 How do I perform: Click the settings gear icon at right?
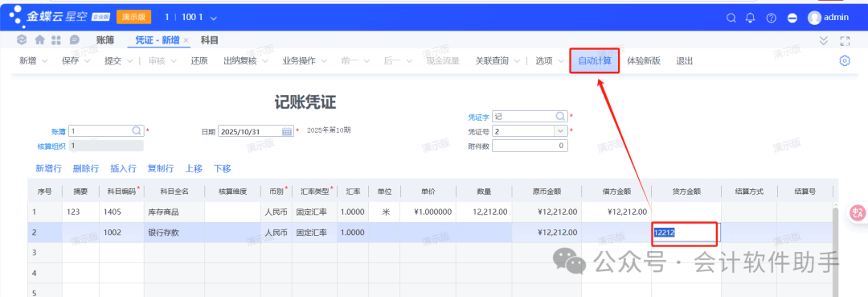point(845,61)
